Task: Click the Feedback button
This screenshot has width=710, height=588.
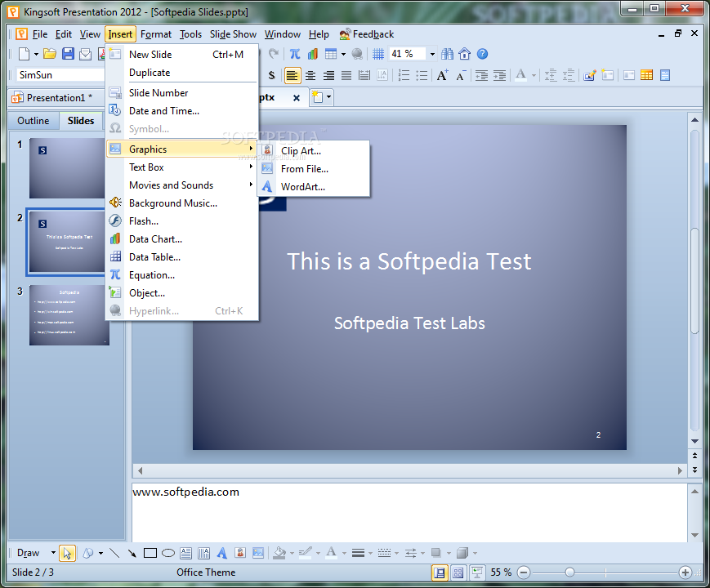Action: point(367,34)
